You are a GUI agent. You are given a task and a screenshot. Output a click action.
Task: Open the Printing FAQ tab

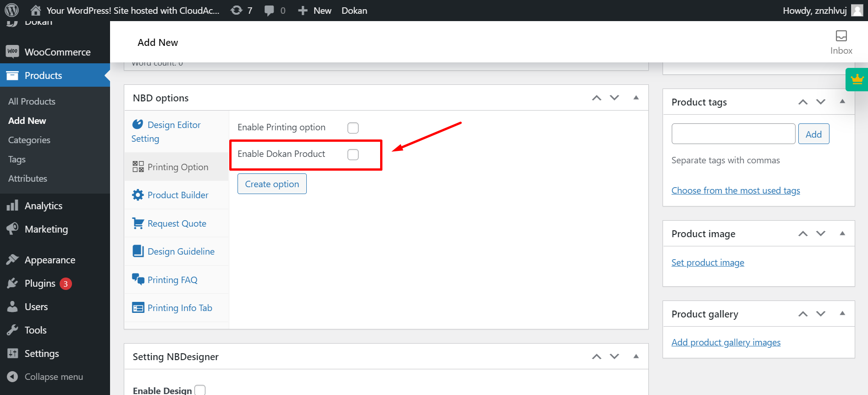click(x=177, y=280)
